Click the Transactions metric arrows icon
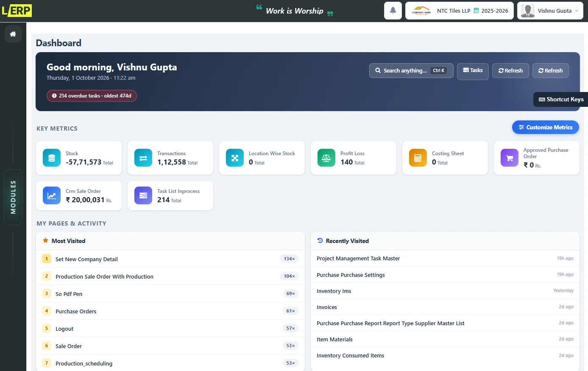Viewport: 588px width, 371px height. click(x=143, y=158)
